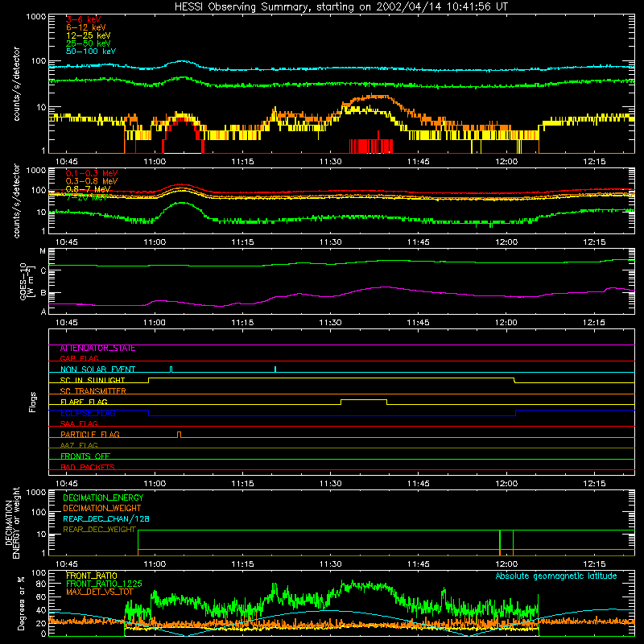
Task: Click the REAR_DEC_CHAN/128 legend label
Action: coord(106,518)
